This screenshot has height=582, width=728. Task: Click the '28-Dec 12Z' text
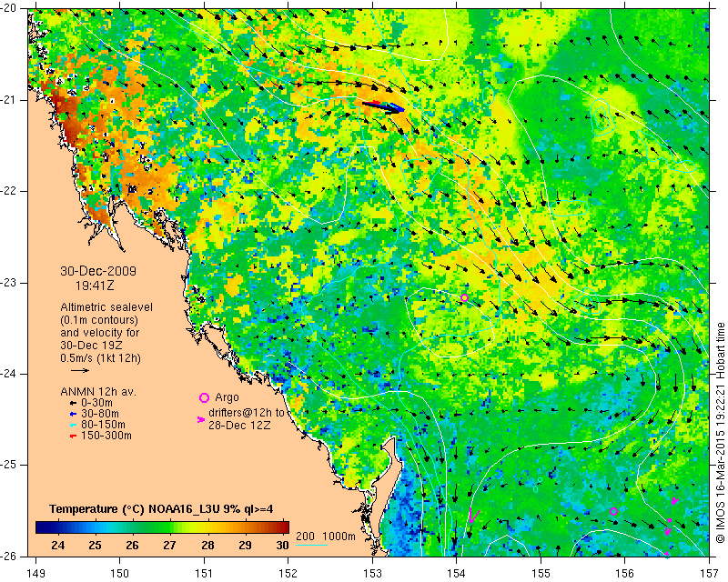coord(239,425)
